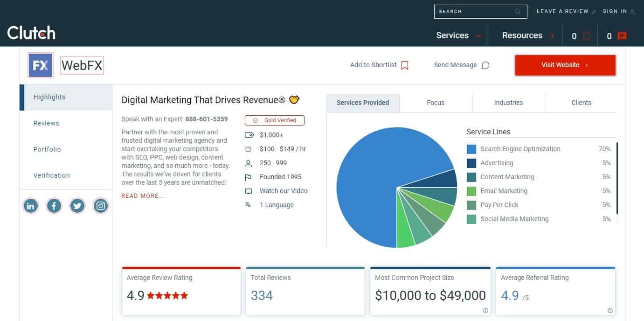Click the Search Engine Optimization color swatch
This screenshot has height=321, width=644.
click(471, 149)
